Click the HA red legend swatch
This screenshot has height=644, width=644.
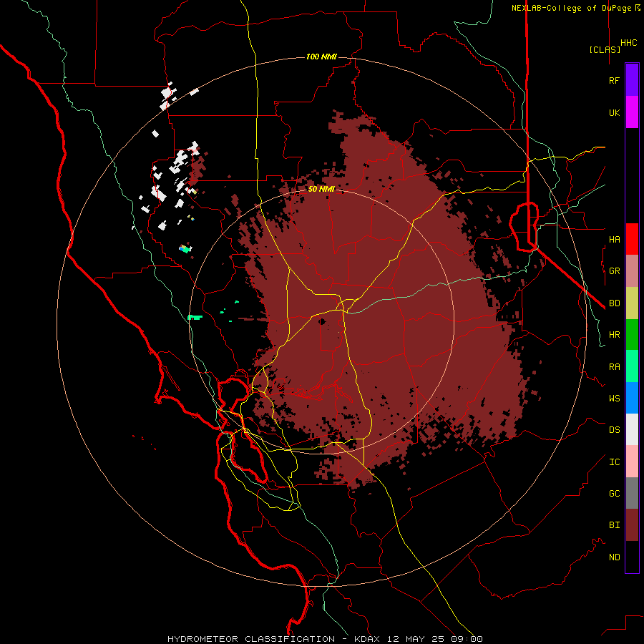coord(632,239)
